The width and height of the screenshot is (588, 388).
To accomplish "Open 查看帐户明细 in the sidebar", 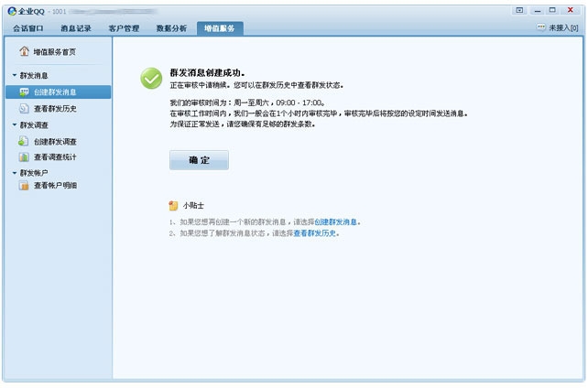I will coord(56,186).
